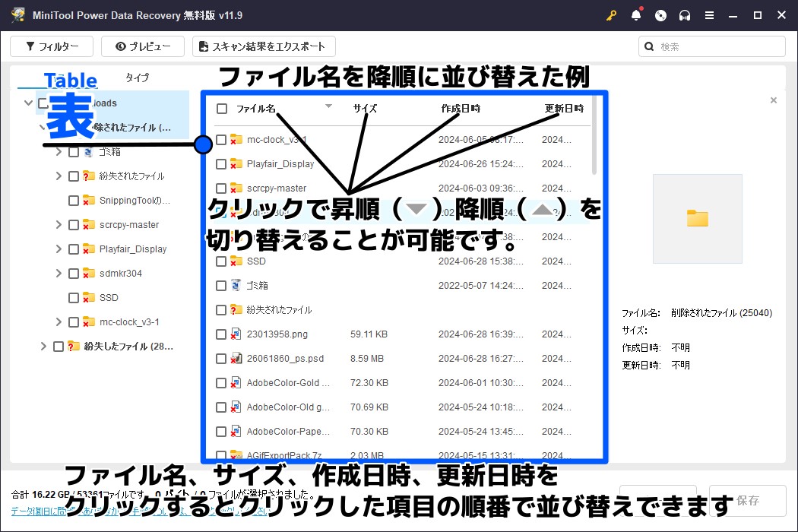Open the hamburger menu in title bar
Viewport: 798px width, 532px height.
tap(711, 14)
